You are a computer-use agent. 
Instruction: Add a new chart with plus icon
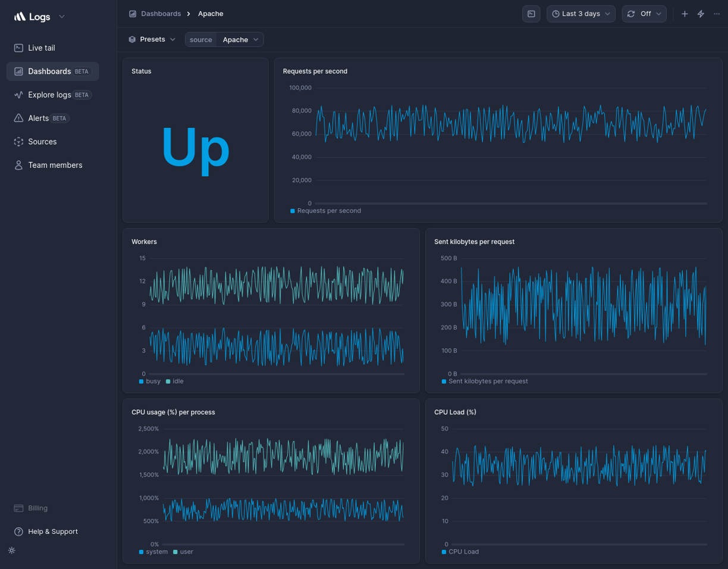(x=685, y=14)
